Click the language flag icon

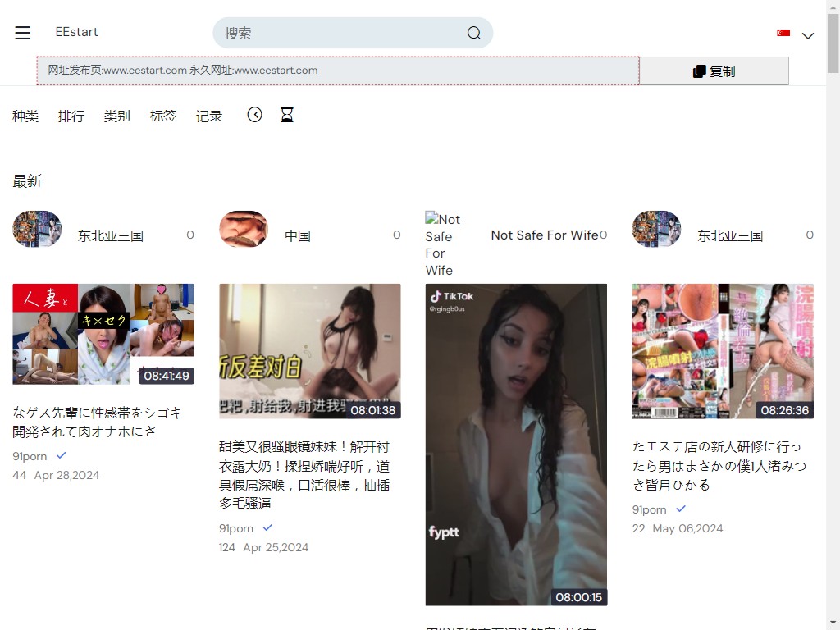point(783,33)
